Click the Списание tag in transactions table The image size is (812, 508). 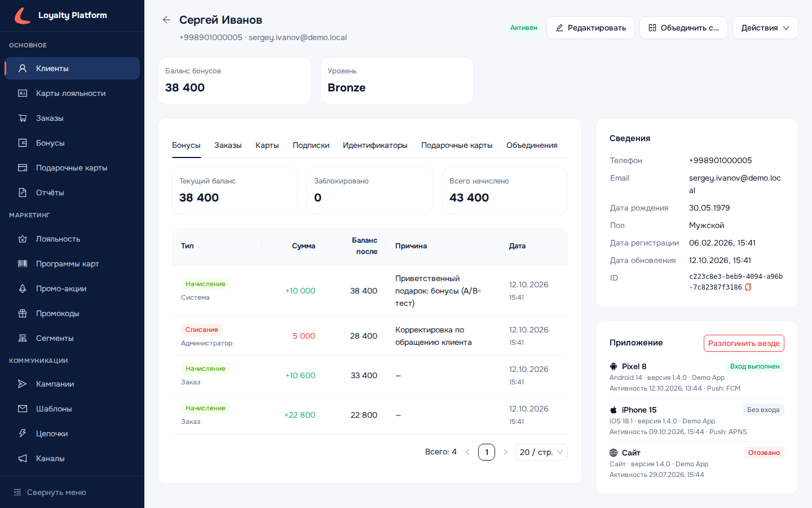tap(202, 330)
